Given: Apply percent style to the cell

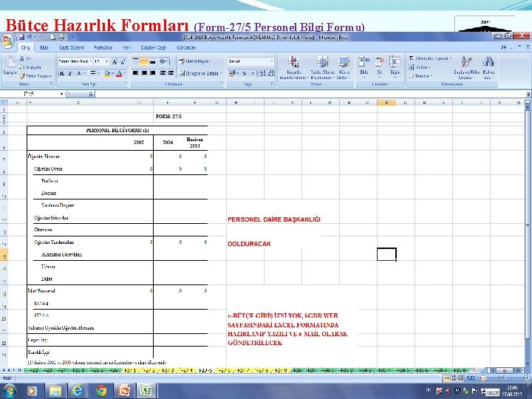Looking at the screenshot, I should (x=245, y=73).
